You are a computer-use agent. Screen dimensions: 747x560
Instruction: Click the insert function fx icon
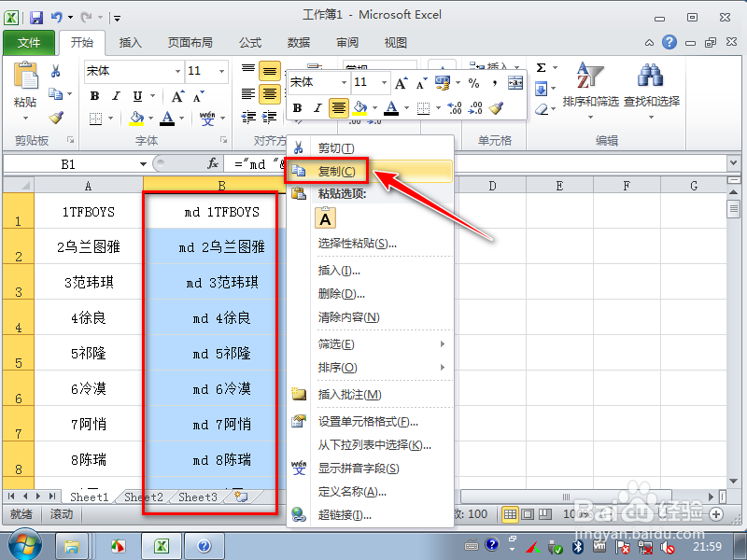click(213, 164)
